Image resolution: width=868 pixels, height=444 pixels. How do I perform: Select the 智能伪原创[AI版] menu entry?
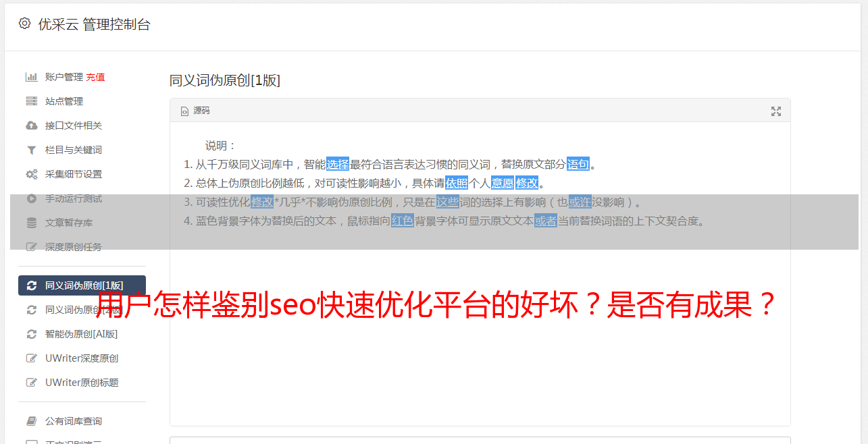82,334
